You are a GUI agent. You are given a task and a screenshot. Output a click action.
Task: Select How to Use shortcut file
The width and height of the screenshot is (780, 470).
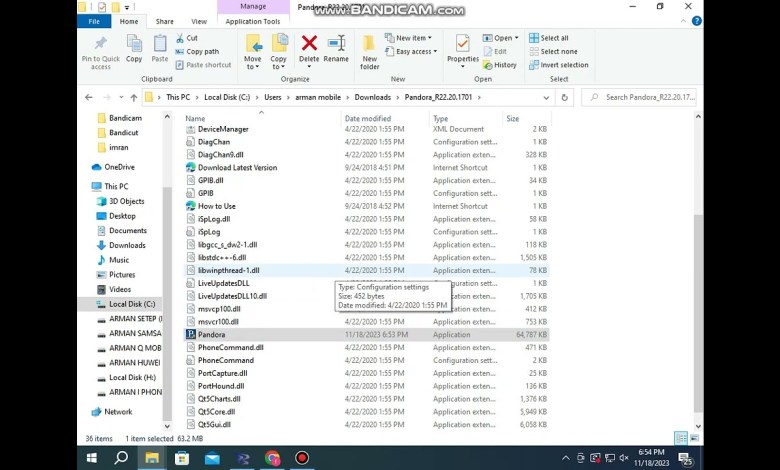click(x=367, y=206)
